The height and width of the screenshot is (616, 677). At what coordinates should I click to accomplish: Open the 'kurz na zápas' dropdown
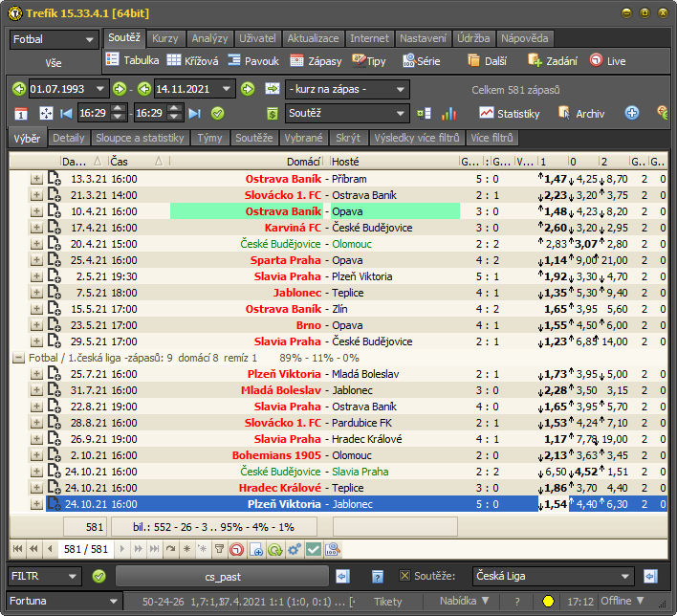click(x=347, y=89)
